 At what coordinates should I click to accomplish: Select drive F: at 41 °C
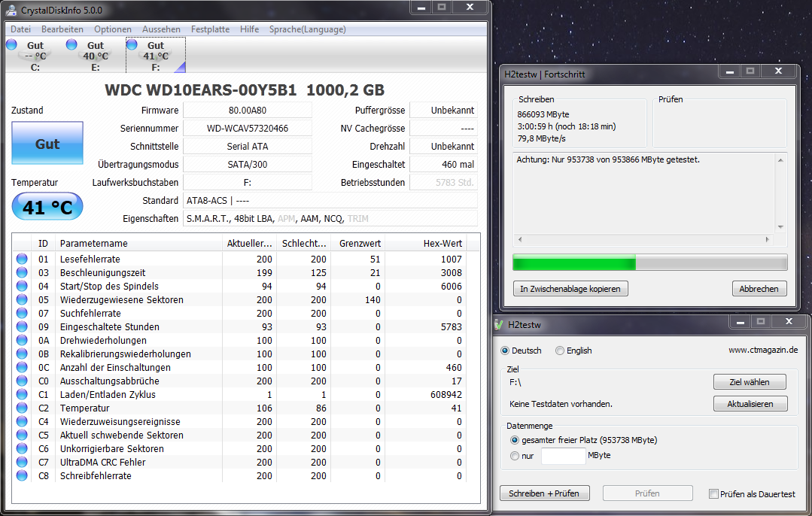click(x=155, y=56)
